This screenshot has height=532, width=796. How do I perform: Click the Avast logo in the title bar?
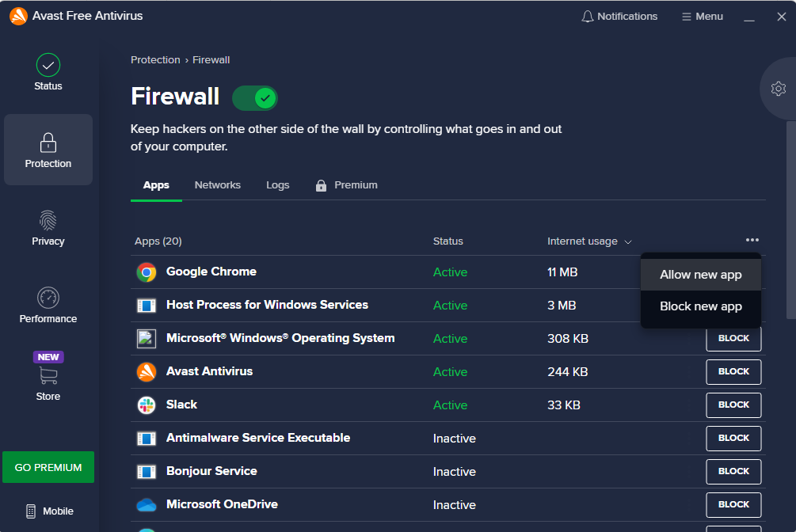(x=19, y=15)
